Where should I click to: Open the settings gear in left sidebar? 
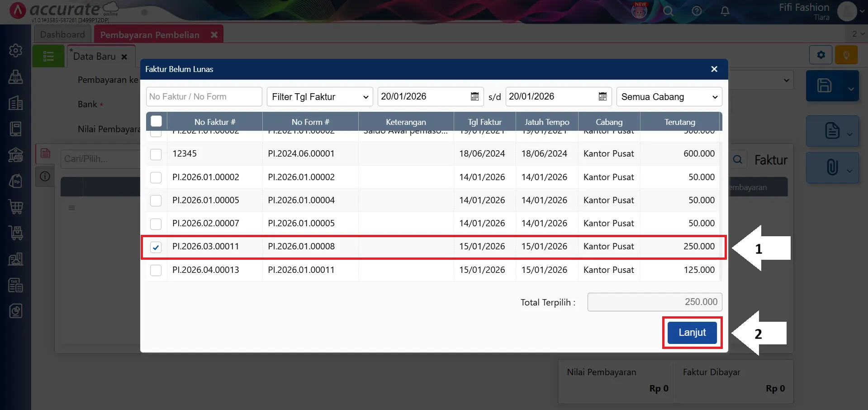[16, 50]
